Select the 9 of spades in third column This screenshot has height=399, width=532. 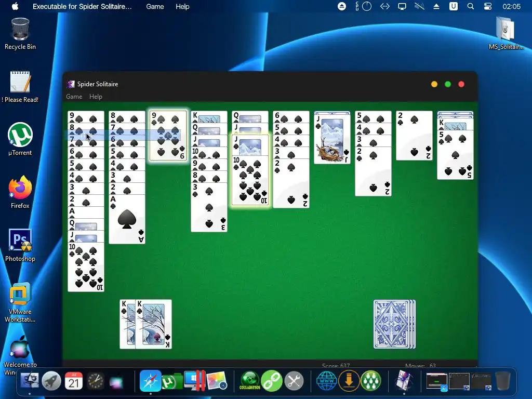point(168,136)
